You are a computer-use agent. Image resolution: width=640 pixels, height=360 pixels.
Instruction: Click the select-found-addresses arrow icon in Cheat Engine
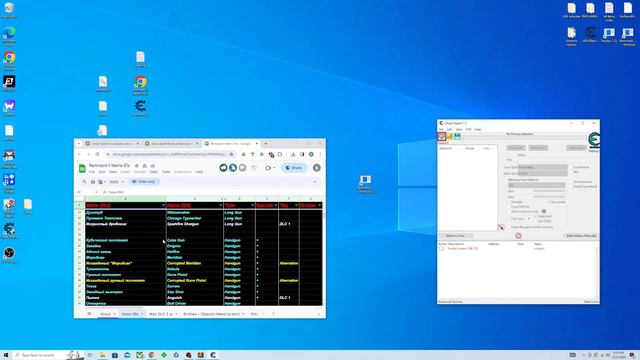pyautogui.click(x=501, y=227)
